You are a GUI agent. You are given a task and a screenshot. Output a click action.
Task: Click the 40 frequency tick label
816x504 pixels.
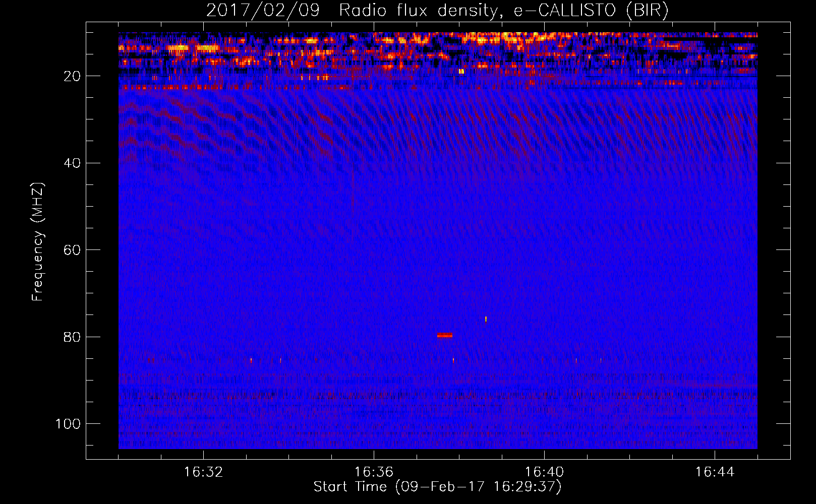pyautogui.click(x=72, y=163)
